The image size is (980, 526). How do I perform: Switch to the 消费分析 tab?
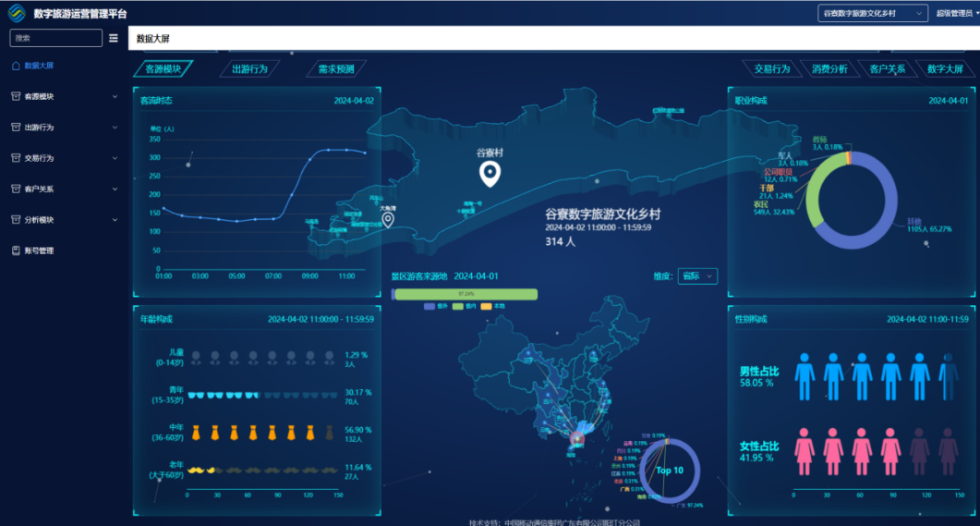click(829, 68)
